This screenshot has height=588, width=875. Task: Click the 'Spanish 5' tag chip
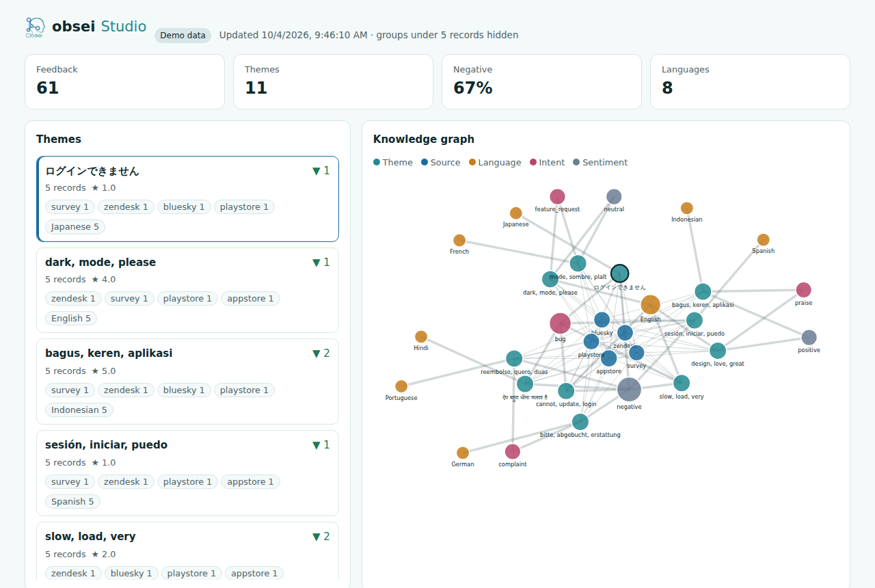[73, 502]
